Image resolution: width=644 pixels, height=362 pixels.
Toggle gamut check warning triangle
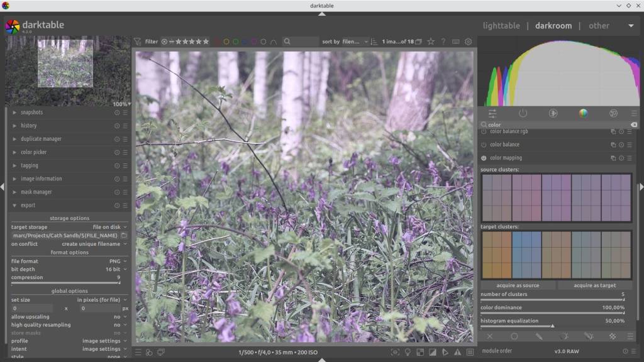[458, 352]
